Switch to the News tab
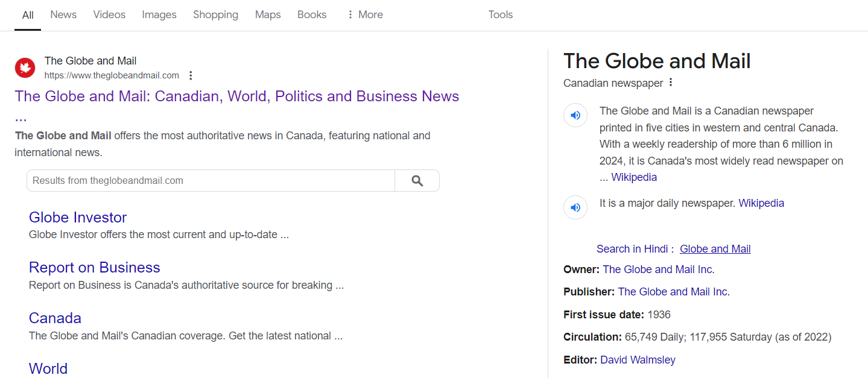868x378 pixels. pyautogui.click(x=63, y=14)
